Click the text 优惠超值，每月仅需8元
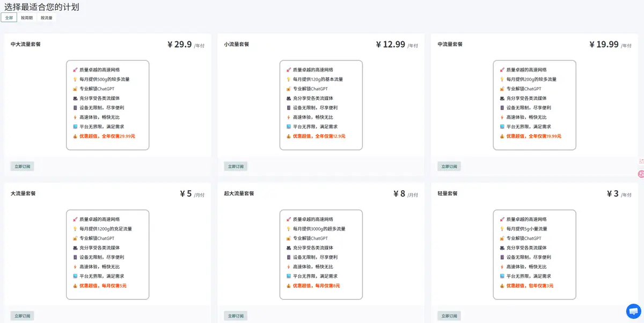The width and height of the screenshot is (644, 323). click(317, 286)
